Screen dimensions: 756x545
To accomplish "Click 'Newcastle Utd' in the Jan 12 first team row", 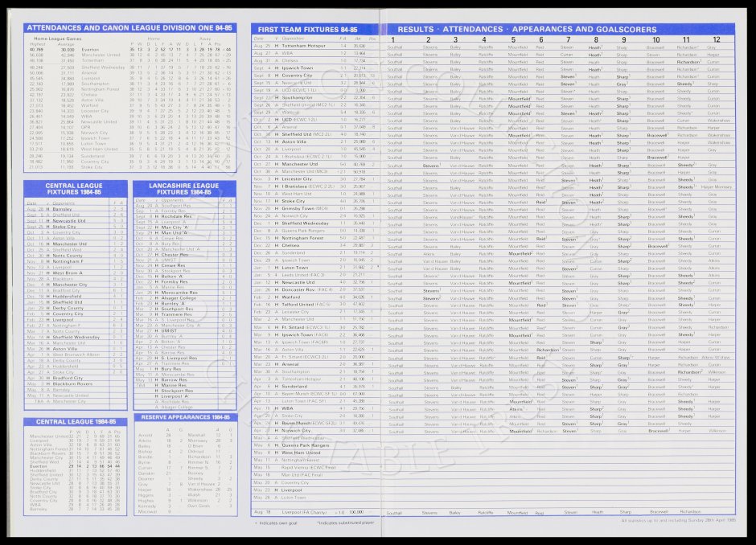I will [x=298, y=282].
